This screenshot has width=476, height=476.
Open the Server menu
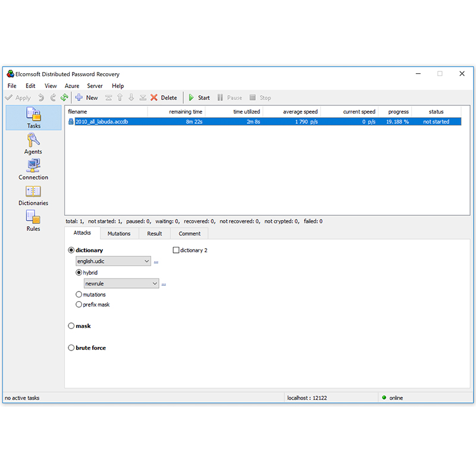click(x=95, y=86)
